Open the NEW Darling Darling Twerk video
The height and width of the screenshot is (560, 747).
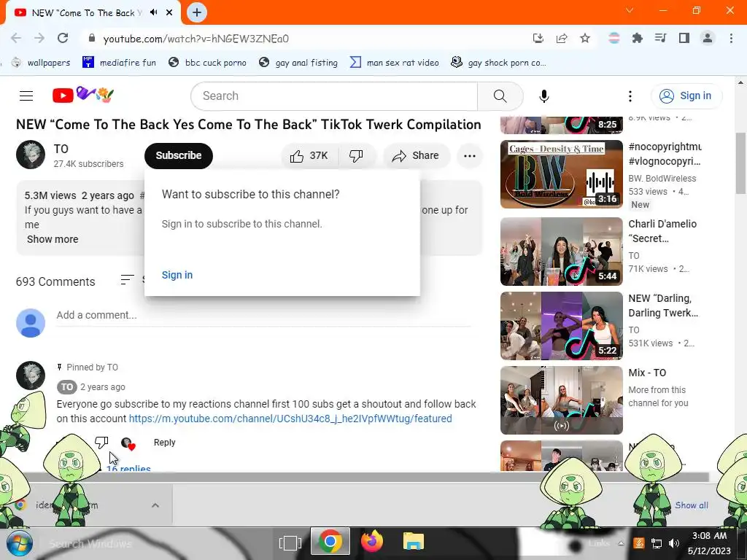[x=561, y=326]
